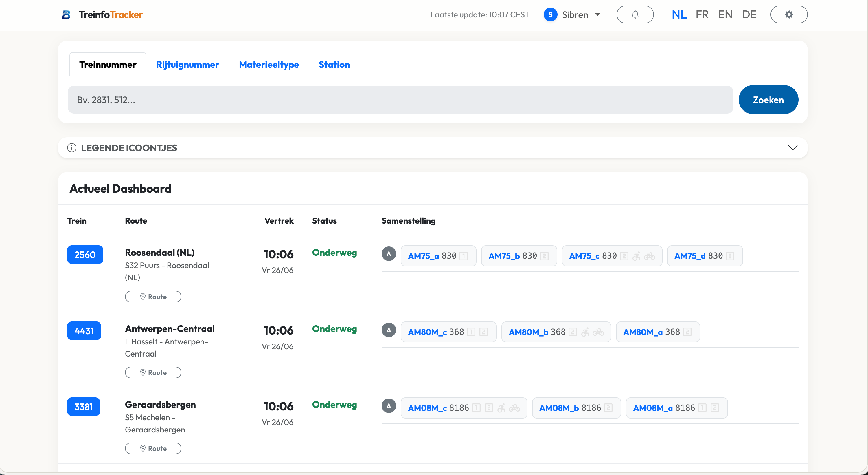868x475 pixels.
Task: Click second class icon on AM08M_b 8186
Action: tap(608, 408)
